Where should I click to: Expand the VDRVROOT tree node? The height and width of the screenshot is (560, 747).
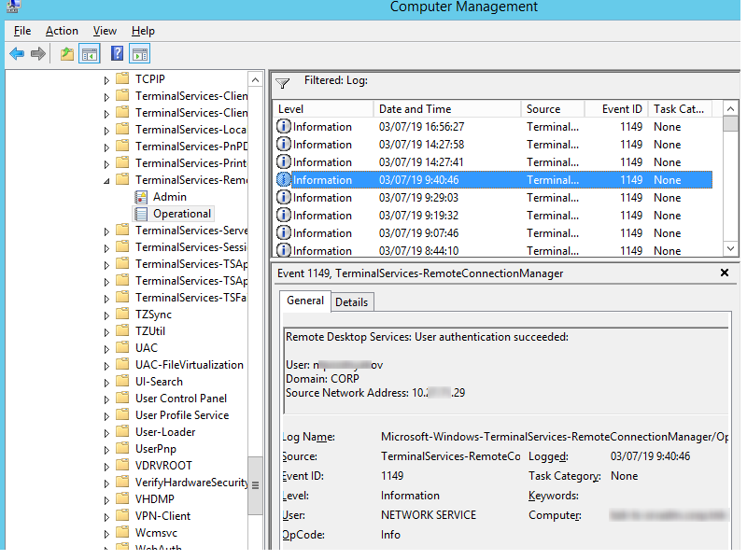tap(106, 467)
